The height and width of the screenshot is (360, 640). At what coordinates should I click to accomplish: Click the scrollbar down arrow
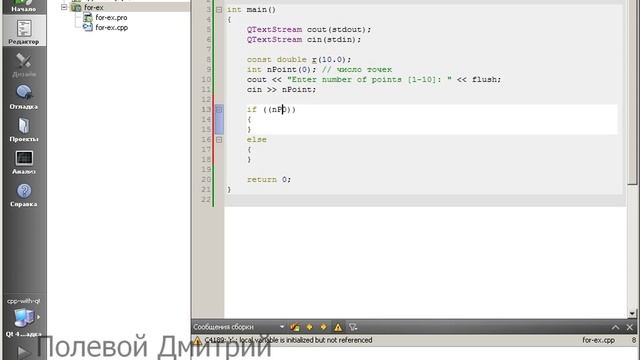632,313
